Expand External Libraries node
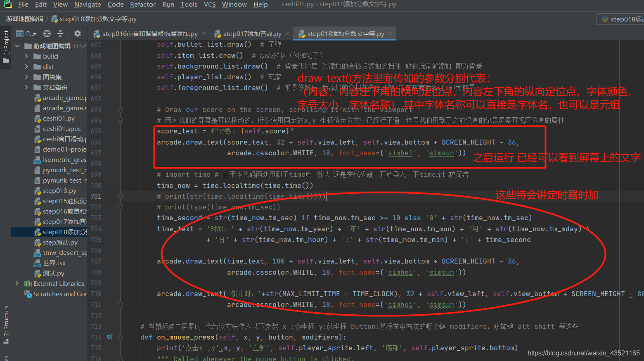644x361 pixels. coord(17,283)
